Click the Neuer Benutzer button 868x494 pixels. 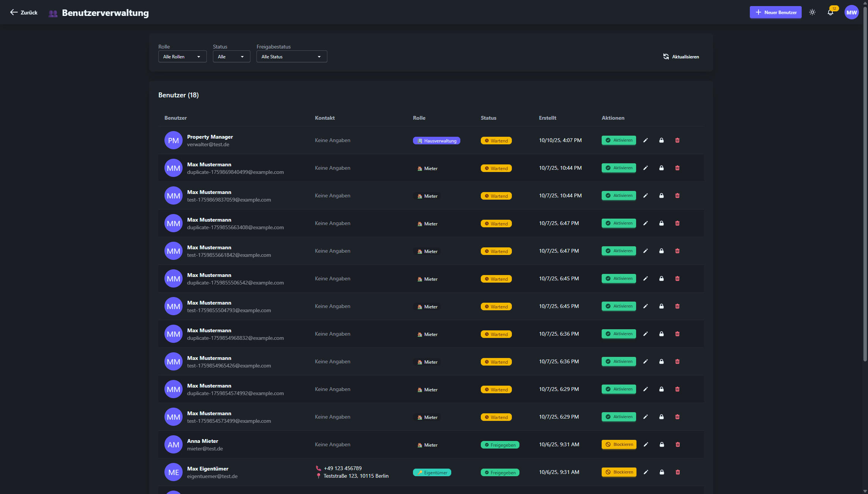point(775,13)
